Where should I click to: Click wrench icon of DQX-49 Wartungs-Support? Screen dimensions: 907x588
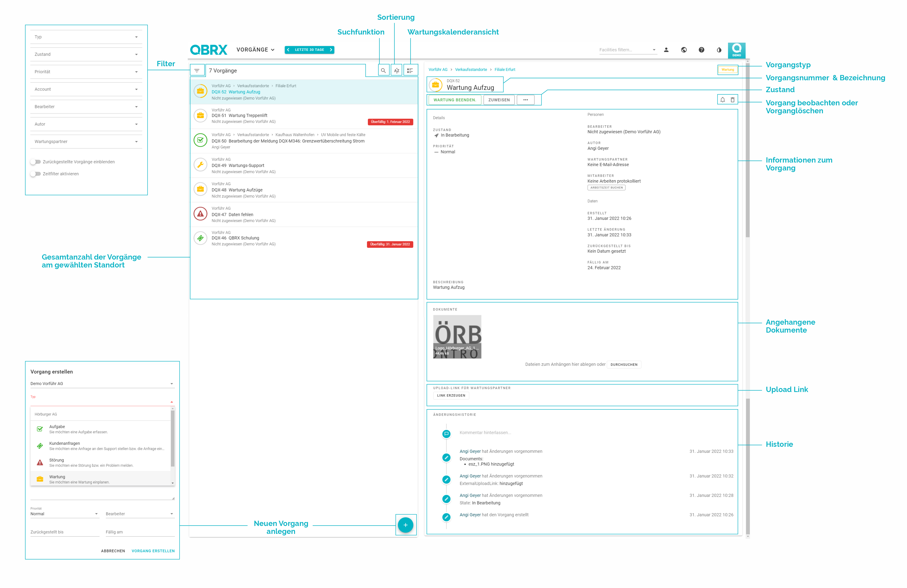(201, 165)
